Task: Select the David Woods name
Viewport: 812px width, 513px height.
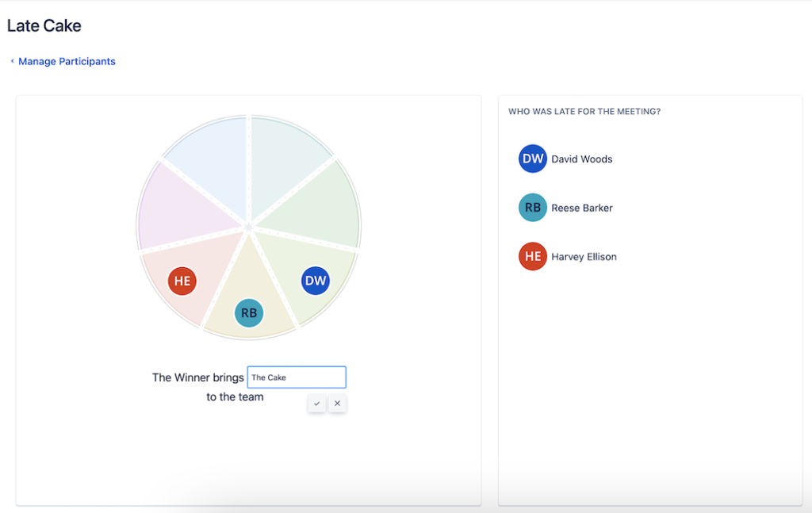Action: pyautogui.click(x=582, y=159)
